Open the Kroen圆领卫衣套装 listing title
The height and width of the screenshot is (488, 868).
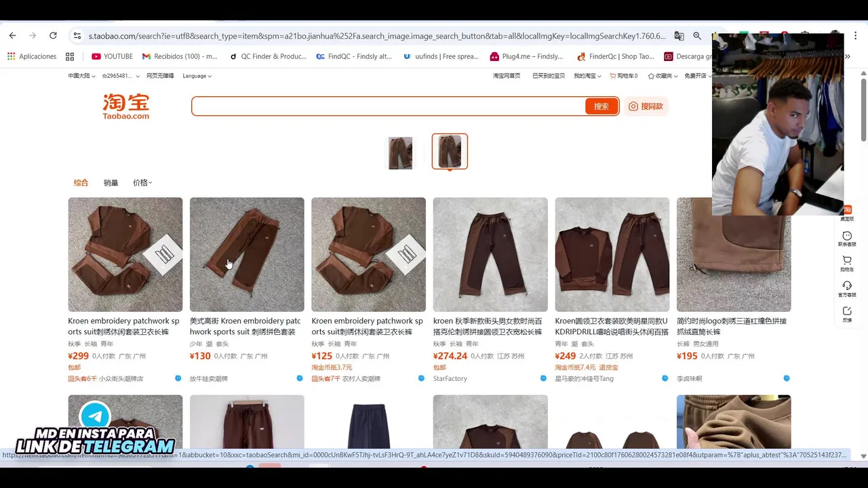(612, 327)
